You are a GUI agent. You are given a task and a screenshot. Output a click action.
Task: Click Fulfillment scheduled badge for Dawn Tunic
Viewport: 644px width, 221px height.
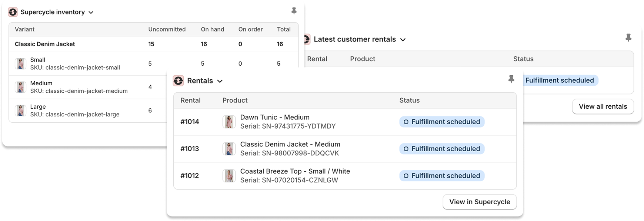coord(441,122)
